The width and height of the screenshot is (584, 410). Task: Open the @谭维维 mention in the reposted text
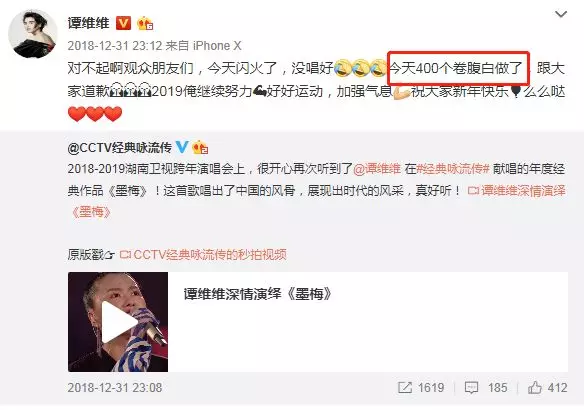click(377, 169)
